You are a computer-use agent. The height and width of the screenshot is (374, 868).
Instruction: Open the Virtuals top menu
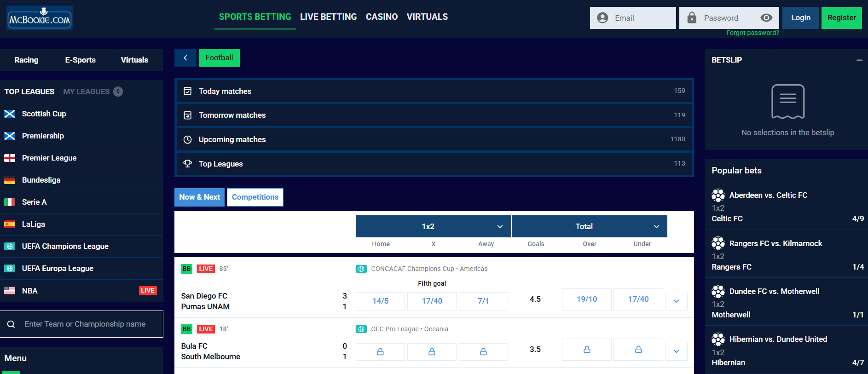point(427,17)
